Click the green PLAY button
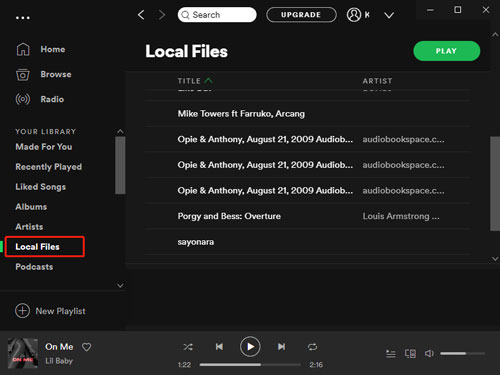 (x=447, y=51)
